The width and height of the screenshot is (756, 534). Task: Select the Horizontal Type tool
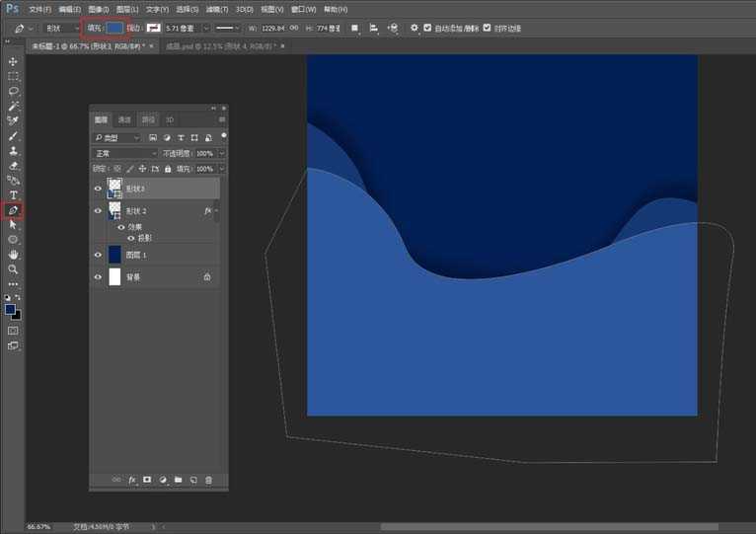[x=13, y=194]
